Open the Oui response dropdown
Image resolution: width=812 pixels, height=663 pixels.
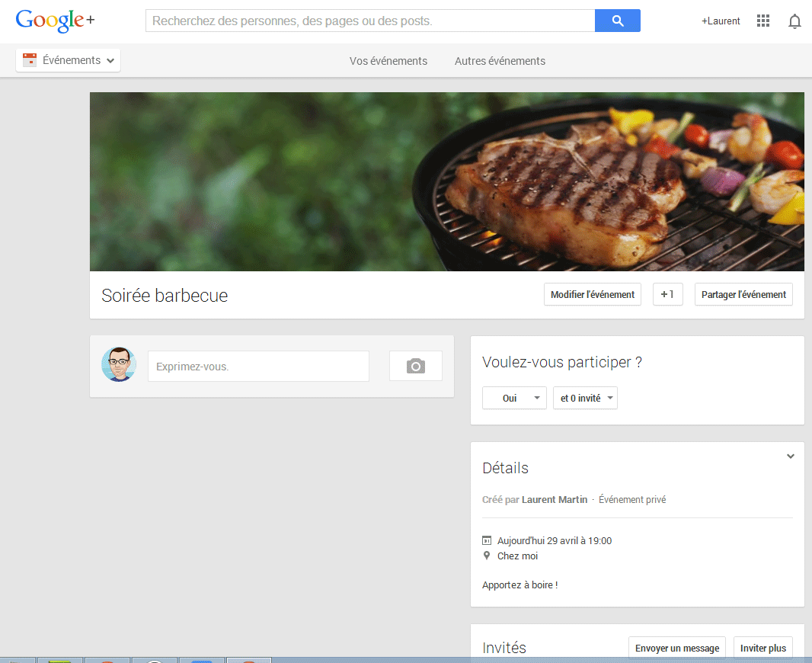[x=514, y=398]
